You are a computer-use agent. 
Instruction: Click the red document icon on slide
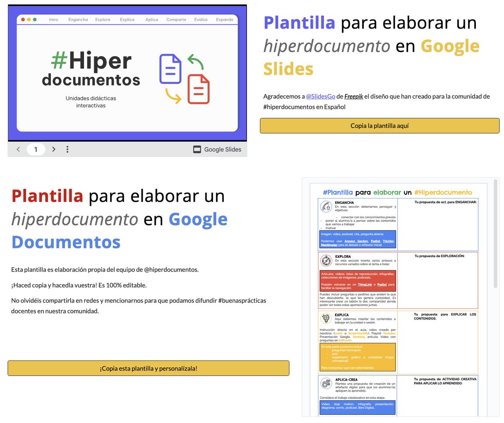click(x=199, y=89)
